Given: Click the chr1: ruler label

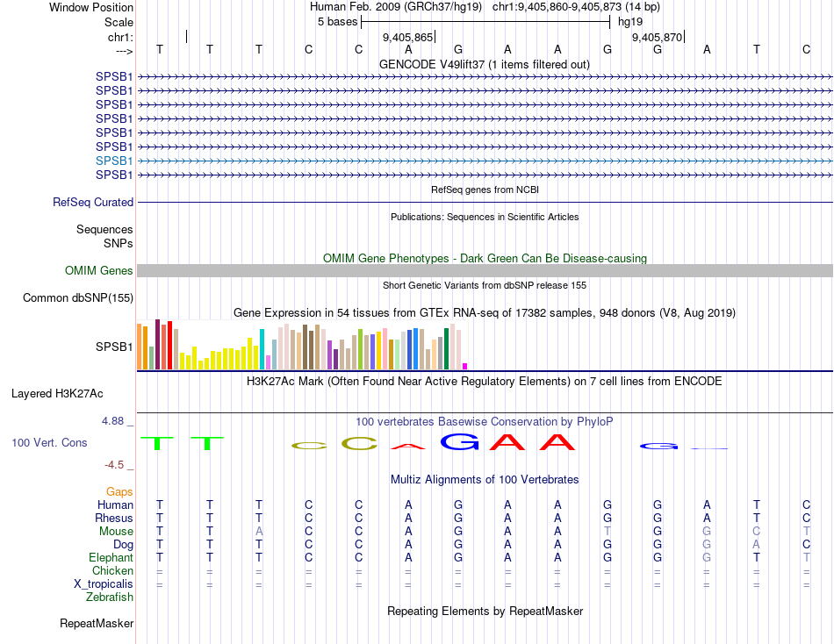Looking at the screenshot, I should tap(120, 37).
